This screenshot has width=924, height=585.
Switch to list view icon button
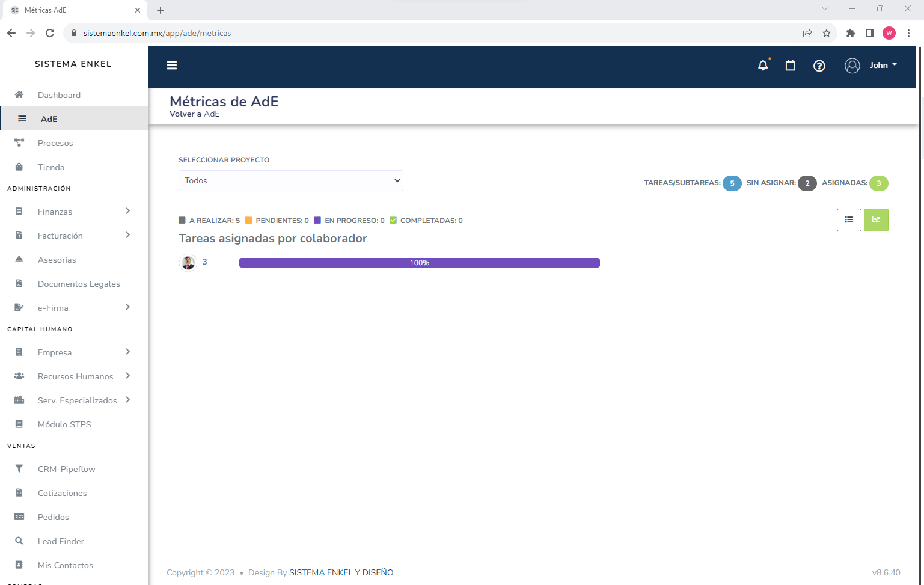pos(849,220)
